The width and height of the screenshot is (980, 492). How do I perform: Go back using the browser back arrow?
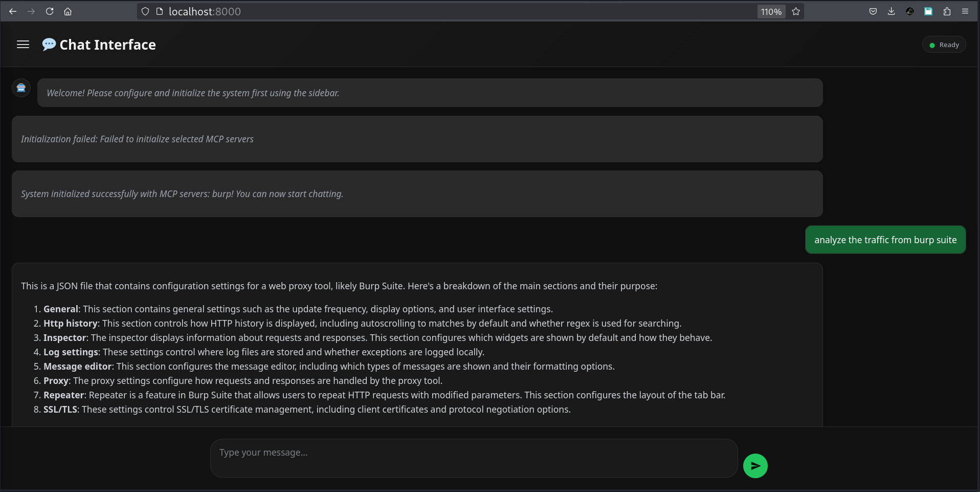tap(13, 11)
